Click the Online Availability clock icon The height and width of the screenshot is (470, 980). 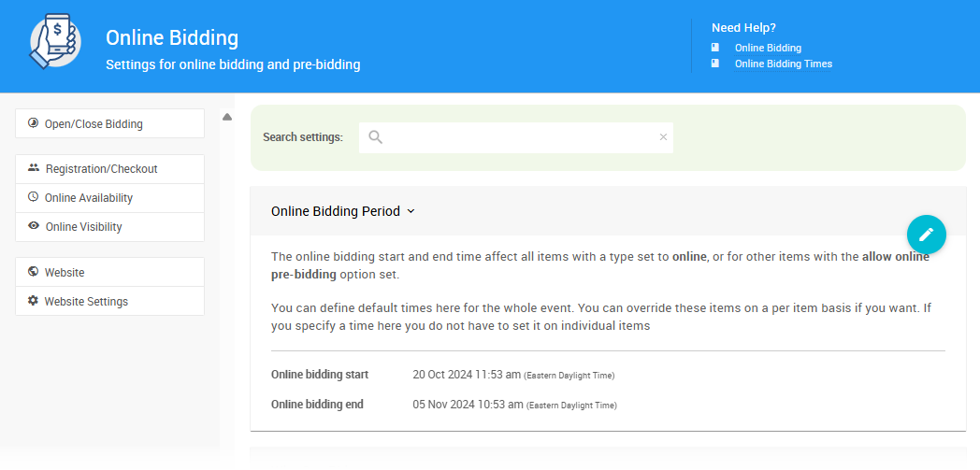34,197
